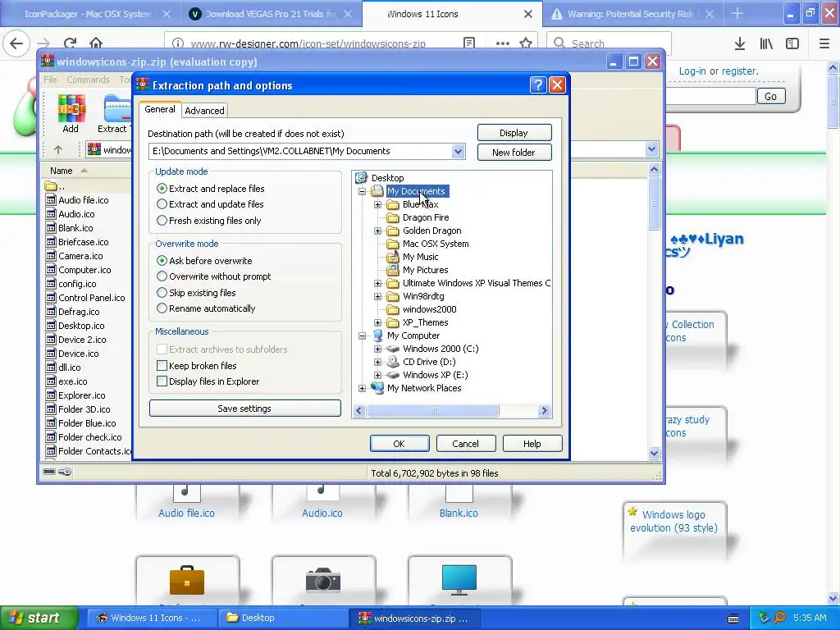Click the Cancel button in dialog
This screenshot has width=840, height=630.
click(x=466, y=444)
